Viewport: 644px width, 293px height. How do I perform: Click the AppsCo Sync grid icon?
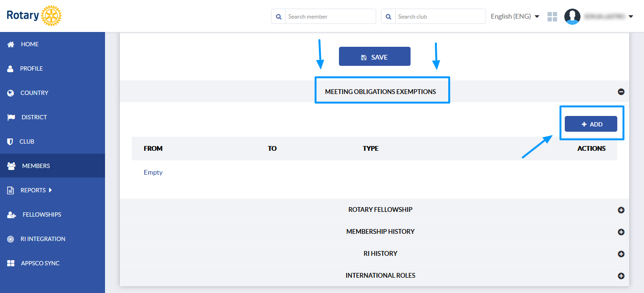click(11, 263)
